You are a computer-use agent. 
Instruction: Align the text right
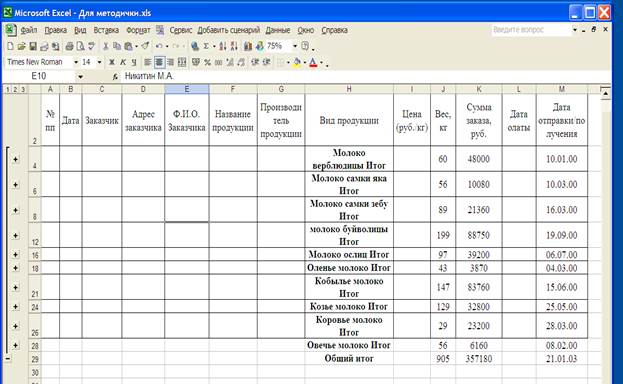(x=170, y=62)
